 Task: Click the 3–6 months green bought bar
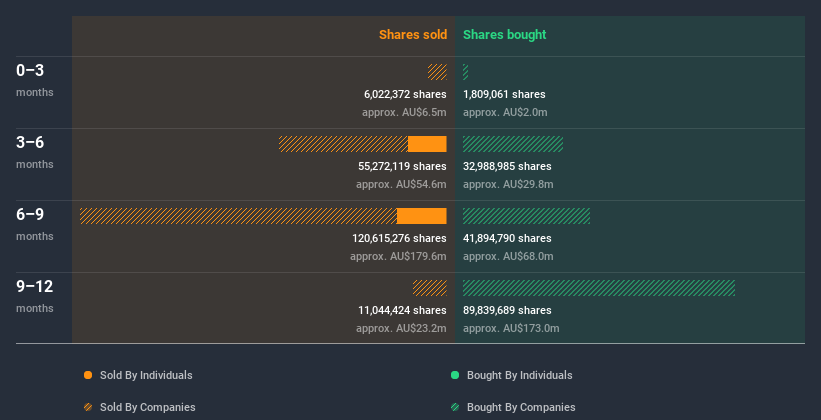pos(513,144)
